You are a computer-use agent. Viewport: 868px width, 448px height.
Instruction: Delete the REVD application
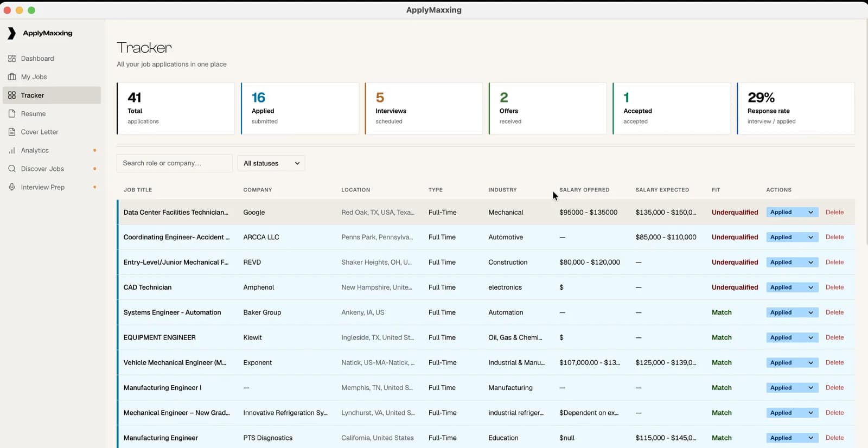click(x=834, y=262)
